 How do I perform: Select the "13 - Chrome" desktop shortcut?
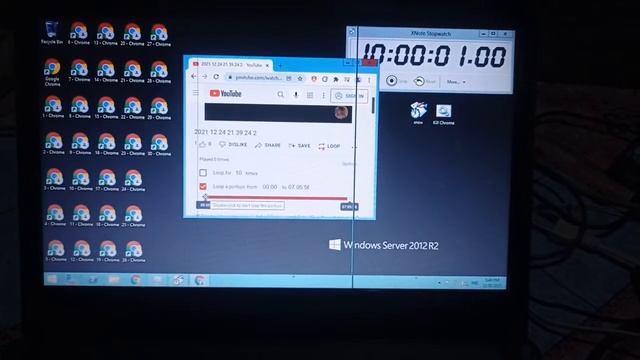coord(105,33)
